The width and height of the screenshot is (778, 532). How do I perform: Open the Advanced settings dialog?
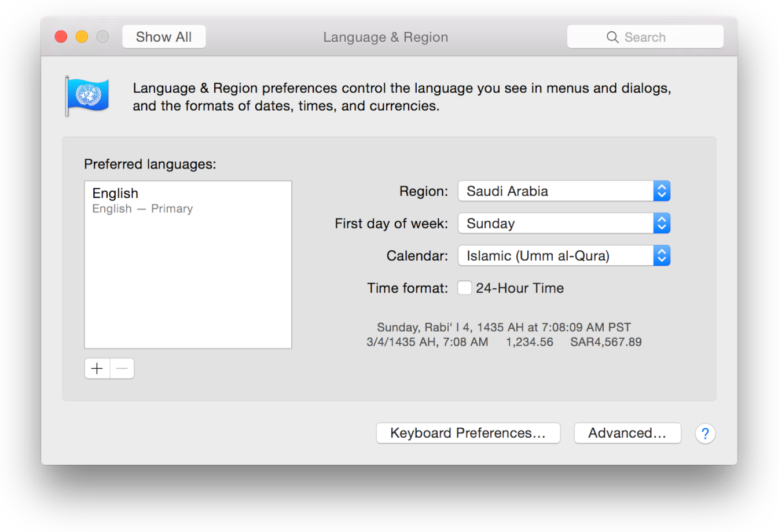[627, 432]
